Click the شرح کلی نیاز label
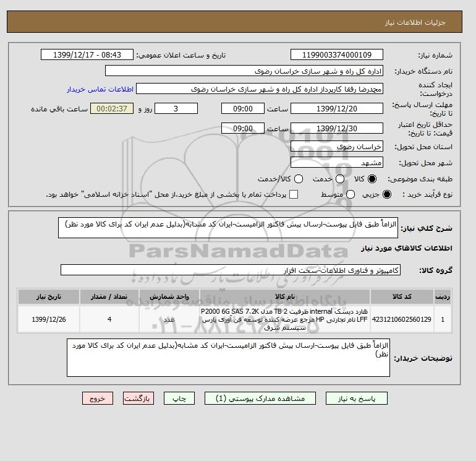Image resolution: width=476 pixels, height=461 pixels. click(427, 228)
